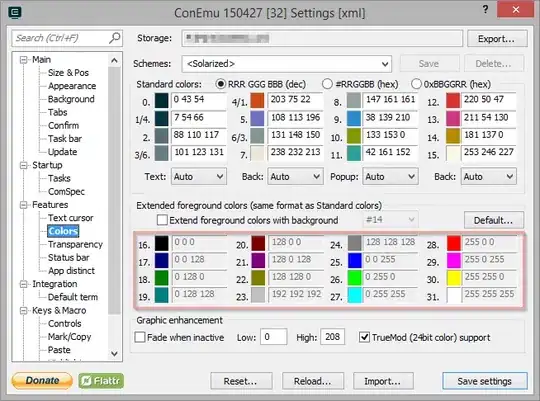The height and width of the screenshot is (401, 540).
Task: Click extended color swatch 28 red
Action: 454,243
